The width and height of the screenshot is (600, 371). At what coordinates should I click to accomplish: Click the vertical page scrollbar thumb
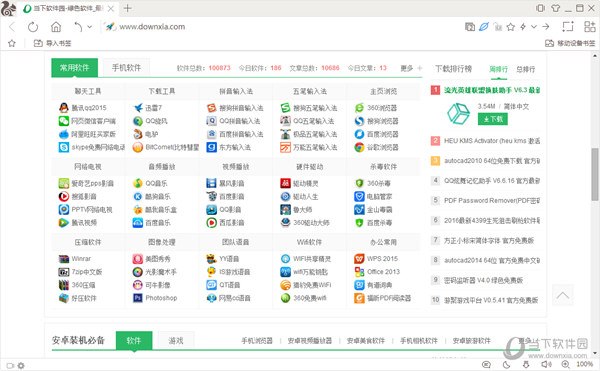click(595, 174)
